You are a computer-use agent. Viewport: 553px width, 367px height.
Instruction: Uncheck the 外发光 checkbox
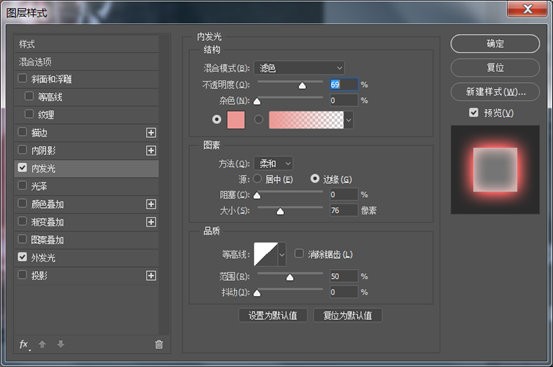[x=22, y=257]
